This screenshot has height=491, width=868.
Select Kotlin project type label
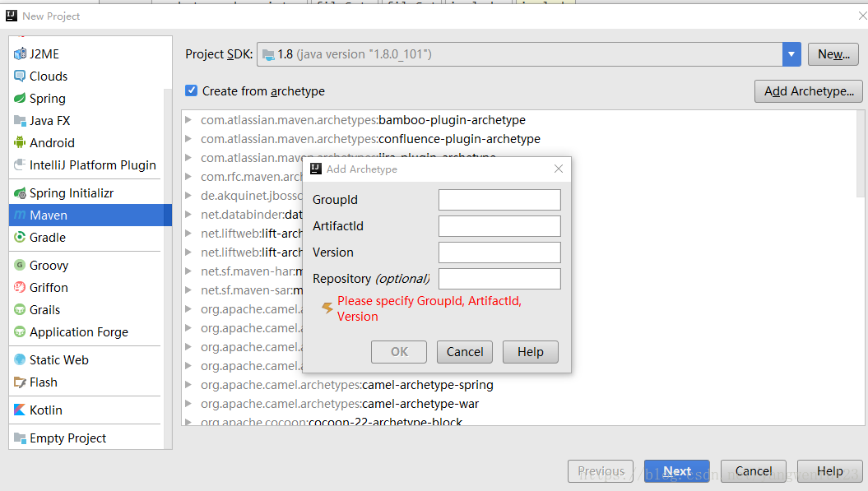46,410
